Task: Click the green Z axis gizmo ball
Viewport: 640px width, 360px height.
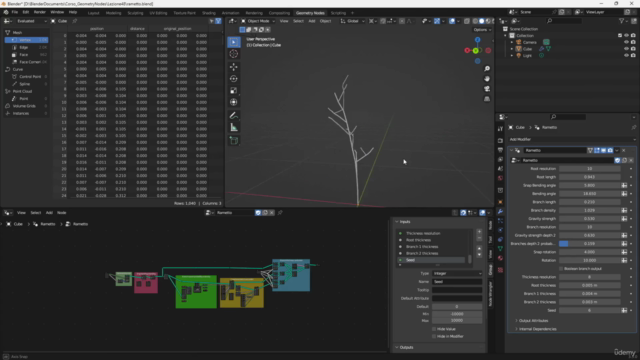Action: click(476, 51)
